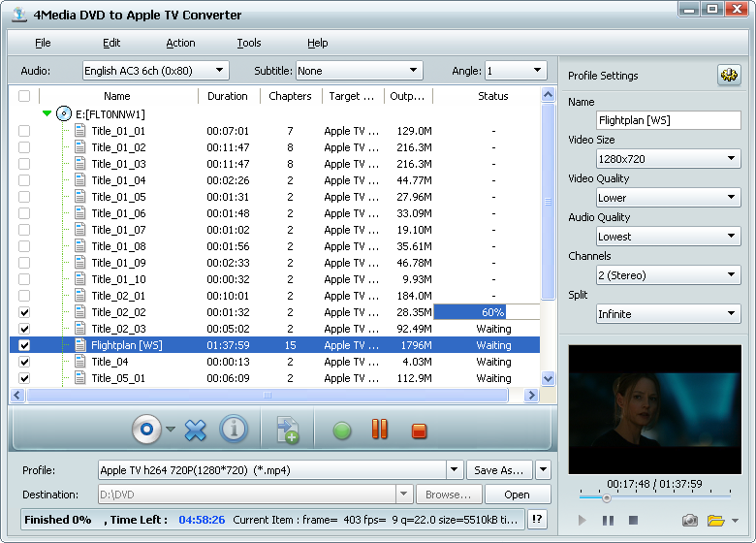The height and width of the screenshot is (543, 756).
Task: Click the video preview thumbnail
Action: (655, 409)
